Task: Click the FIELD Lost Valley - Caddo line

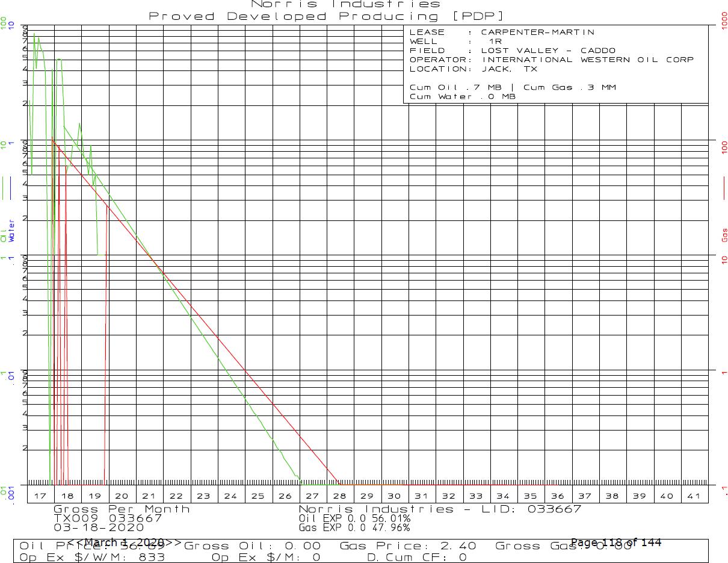Action: (513, 51)
